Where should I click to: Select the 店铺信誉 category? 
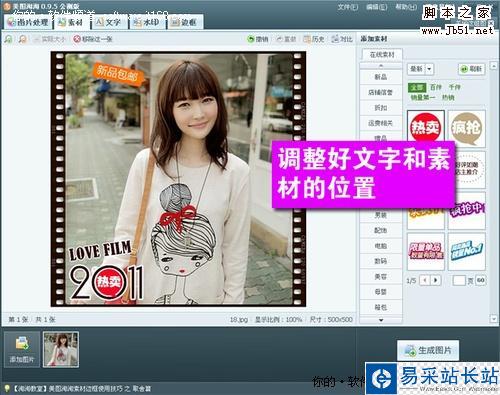pos(381,92)
